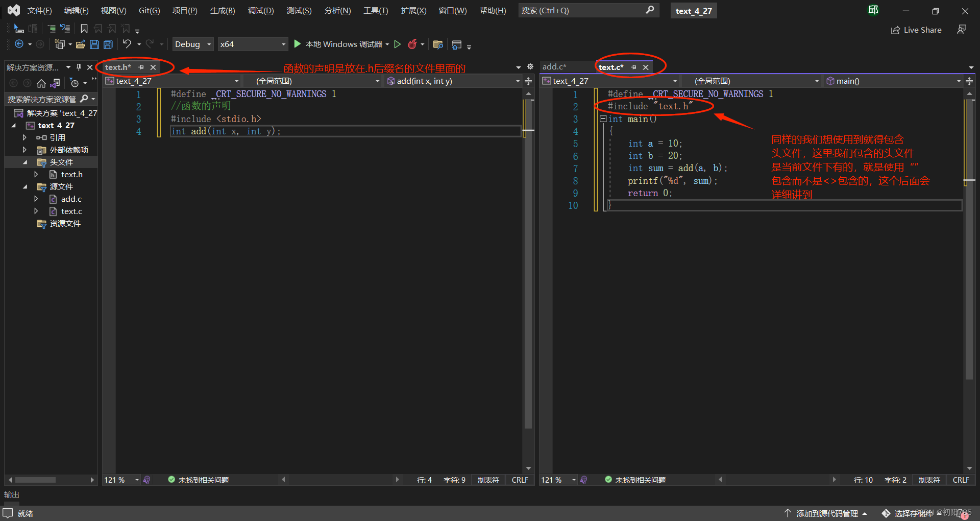Screen dimensions: 980x521
Task: Click the increase indent icon
Action: 52,29
